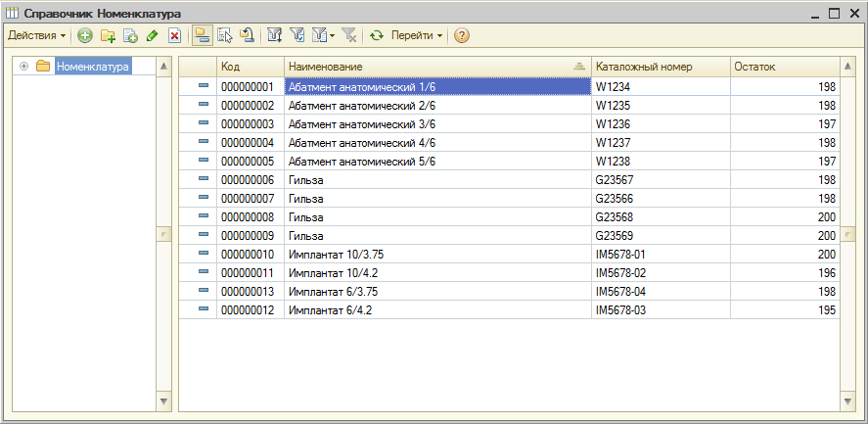Viewport: 868px width, 424px height.
Task: Click the green pencil Edit icon
Action: coord(152,35)
